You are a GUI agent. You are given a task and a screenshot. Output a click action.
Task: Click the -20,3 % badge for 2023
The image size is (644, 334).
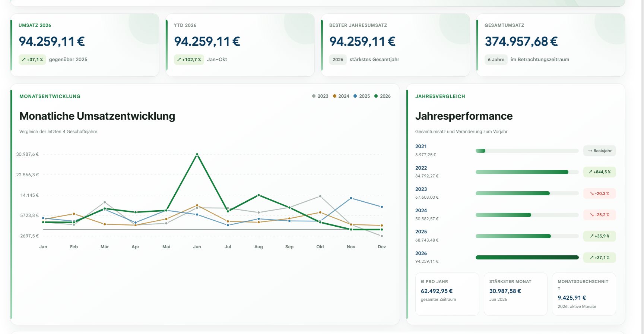pyautogui.click(x=600, y=193)
